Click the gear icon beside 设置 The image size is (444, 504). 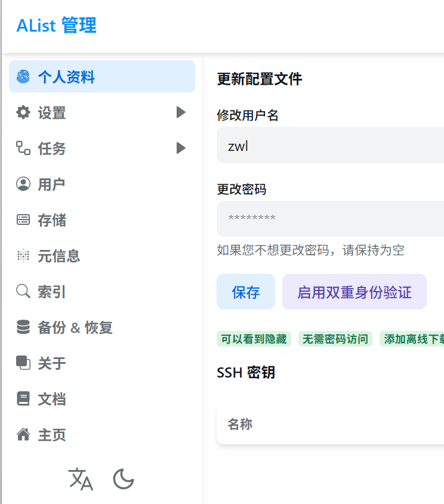tap(23, 113)
